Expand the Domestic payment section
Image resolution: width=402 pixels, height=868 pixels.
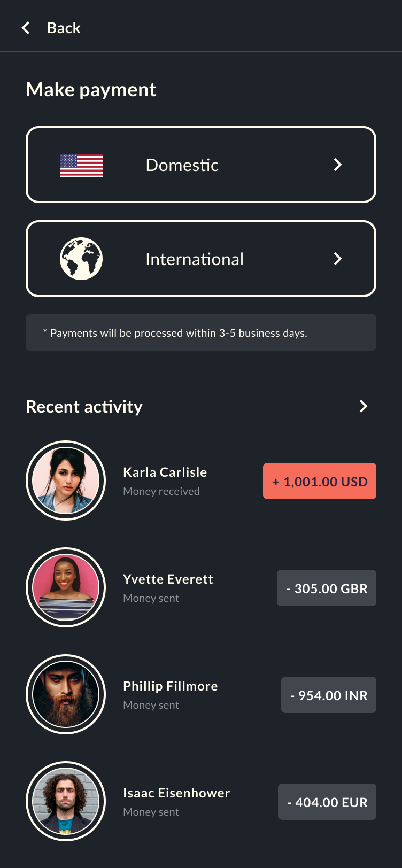click(x=200, y=165)
